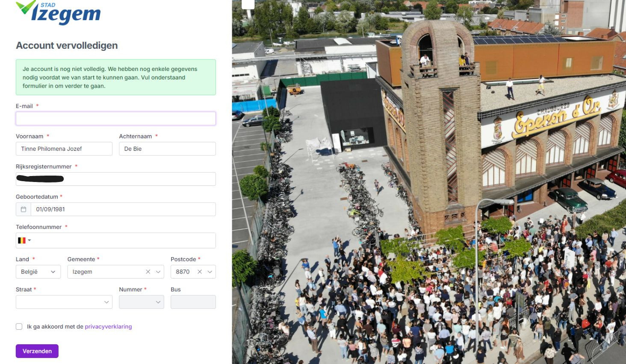Open the Postcode dropdown arrow
Viewport: 626px width, 364px height.
pyautogui.click(x=210, y=272)
